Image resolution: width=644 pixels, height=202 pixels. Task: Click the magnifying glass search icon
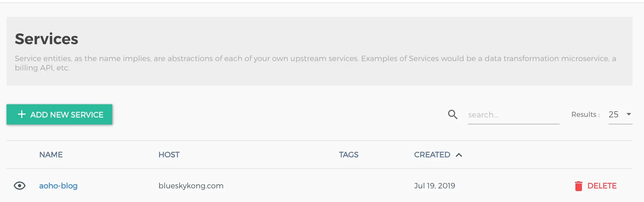[x=453, y=114]
